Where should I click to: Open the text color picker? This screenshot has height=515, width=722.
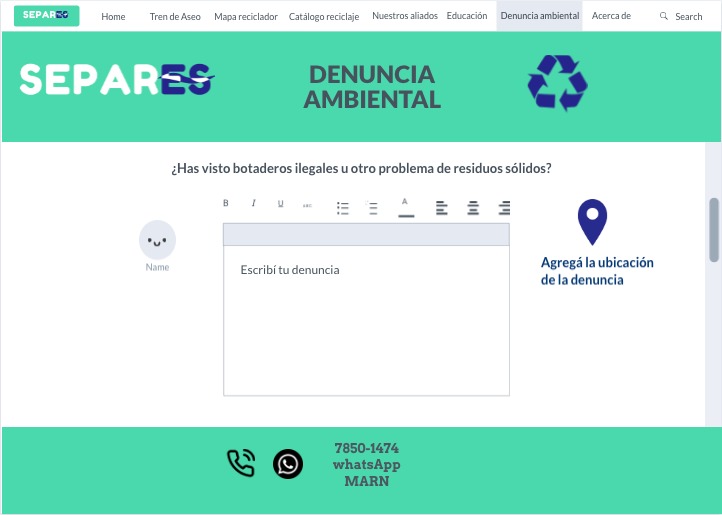406,208
